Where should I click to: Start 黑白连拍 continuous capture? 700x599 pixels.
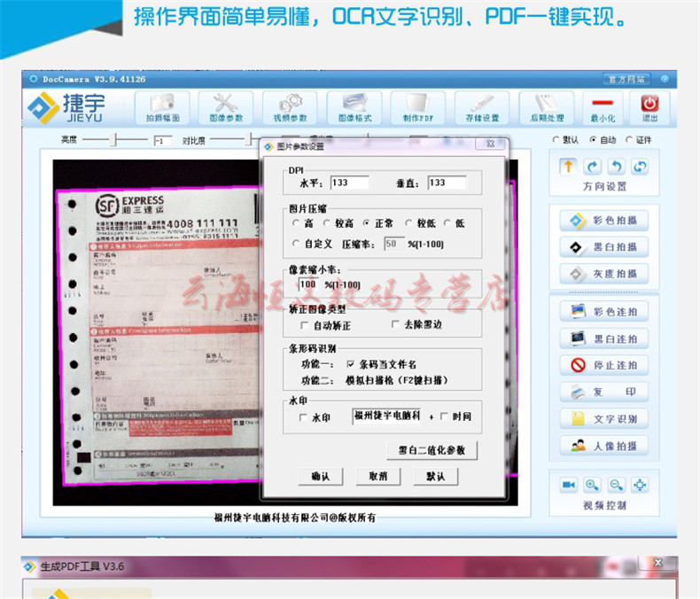click(604, 338)
